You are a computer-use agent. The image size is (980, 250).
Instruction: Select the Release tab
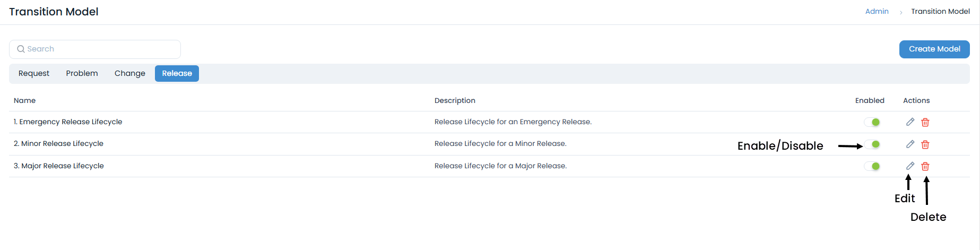[177, 73]
